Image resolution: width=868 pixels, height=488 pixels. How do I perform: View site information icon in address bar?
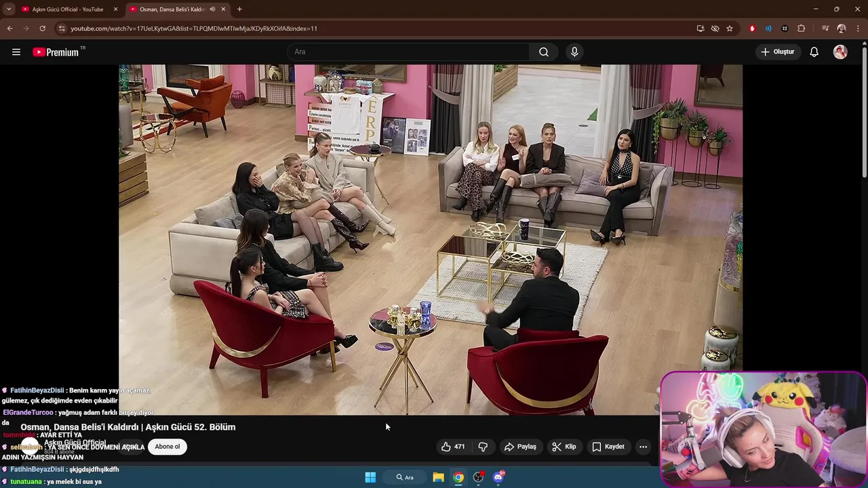(x=62, y=28)
